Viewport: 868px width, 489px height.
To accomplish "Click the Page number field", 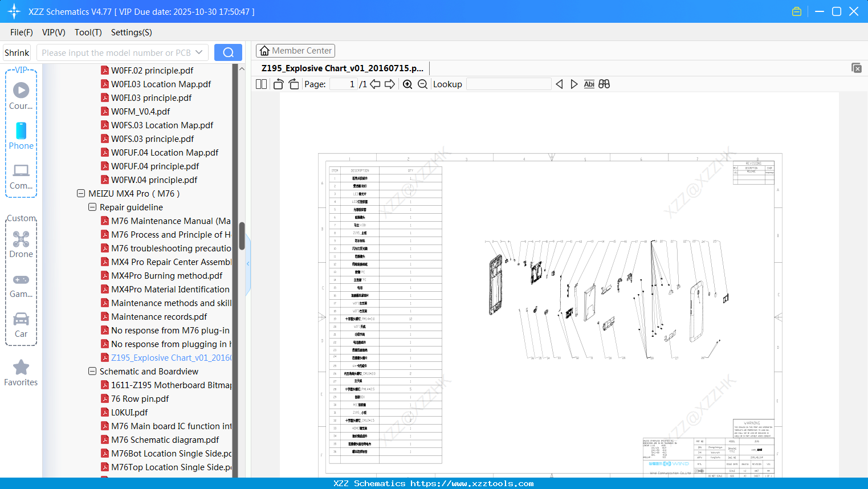I will click(x=344, y=84).
